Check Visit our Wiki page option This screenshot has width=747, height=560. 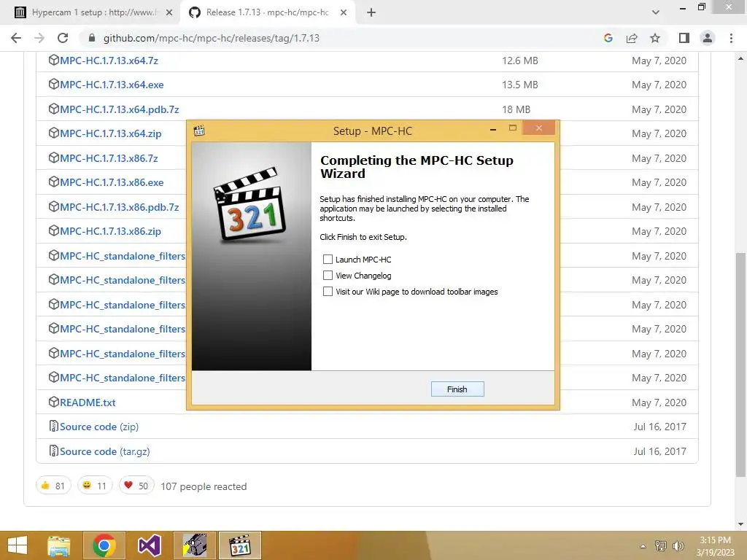tap(328, 292)
